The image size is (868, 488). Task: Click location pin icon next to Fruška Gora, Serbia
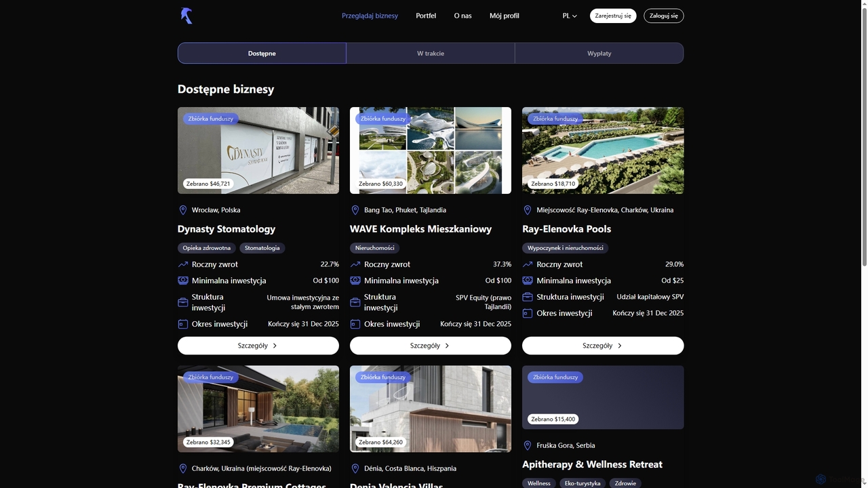pyautogui.click(x=527, y=445)
